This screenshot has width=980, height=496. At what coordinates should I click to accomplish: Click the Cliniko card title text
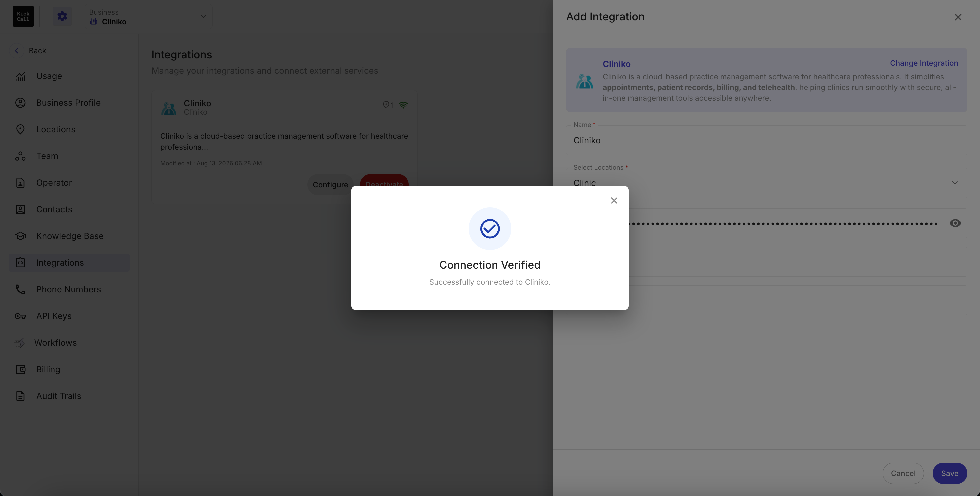coord(197,103)
